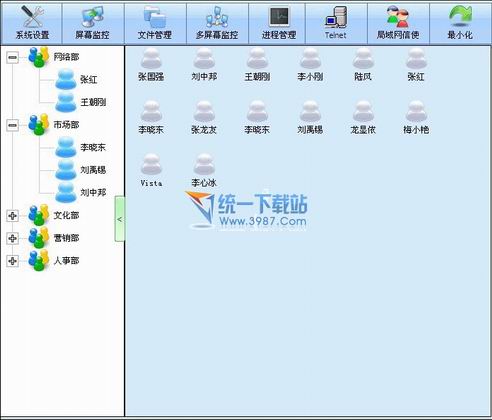Click gray user icon 张龙友 in user grid

click(204, 117)
